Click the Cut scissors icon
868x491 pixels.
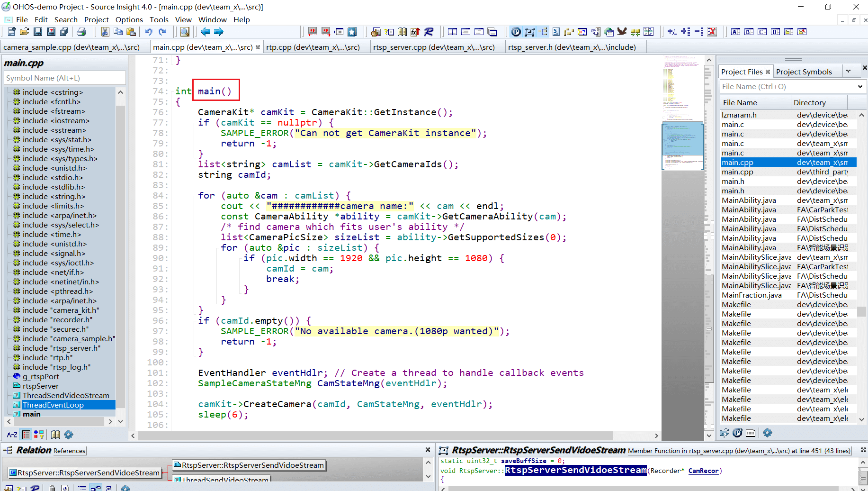coord(105,32)
